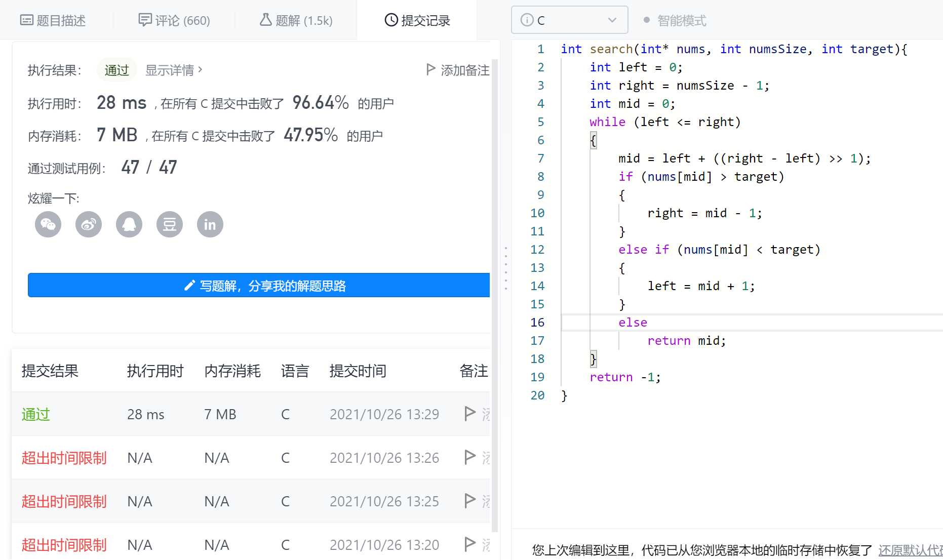The height and width of the screenshot is (560, 943).
Task: Open the C language dropdown
Action: tap(570, 20)
